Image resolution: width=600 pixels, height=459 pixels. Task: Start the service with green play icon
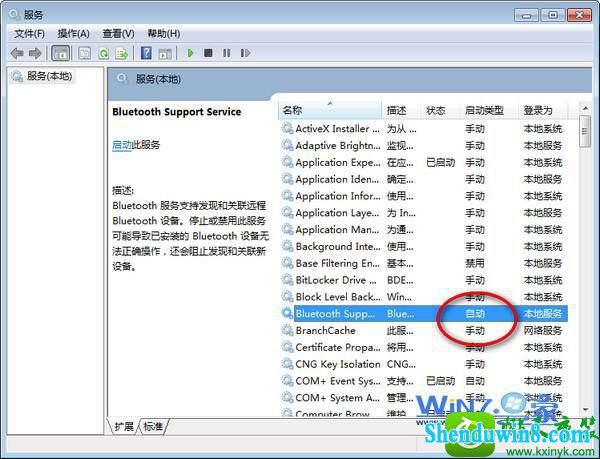pos(190,53)
